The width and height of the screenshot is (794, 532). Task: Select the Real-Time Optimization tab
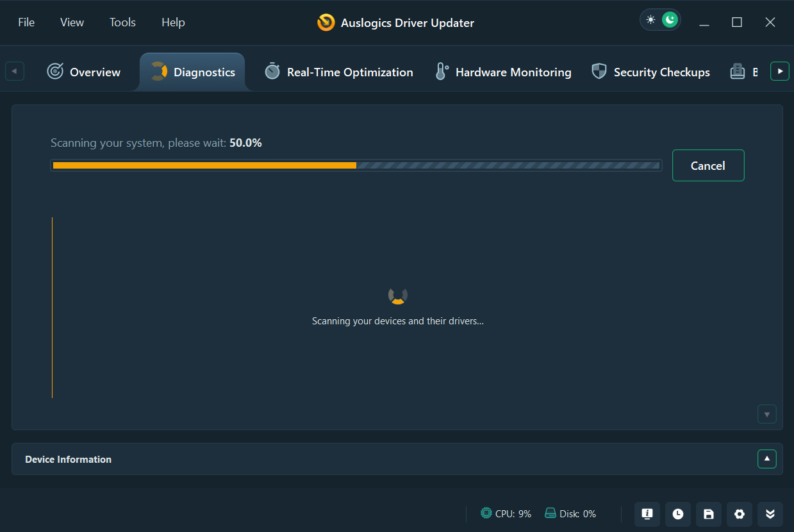pos(339,72)
